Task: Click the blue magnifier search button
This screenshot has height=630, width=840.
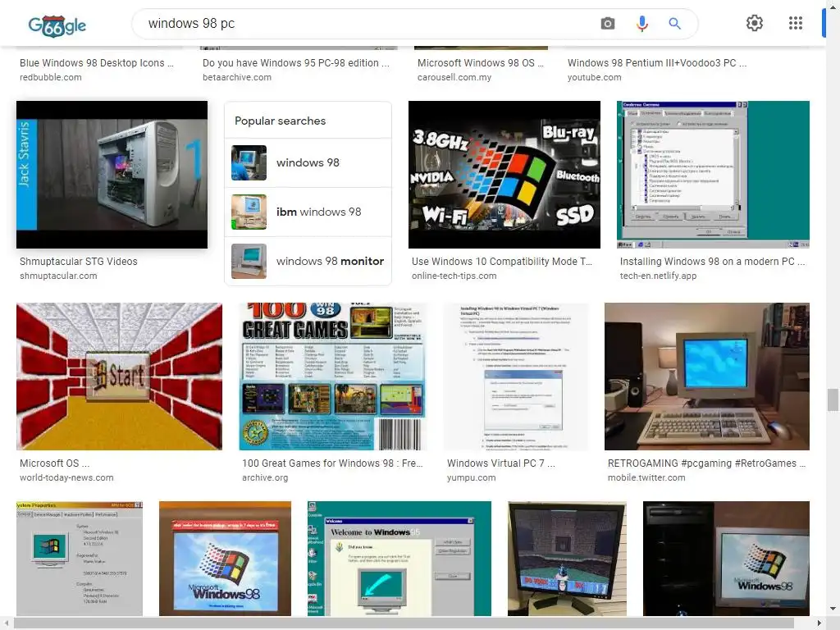Action: (674, 24)
